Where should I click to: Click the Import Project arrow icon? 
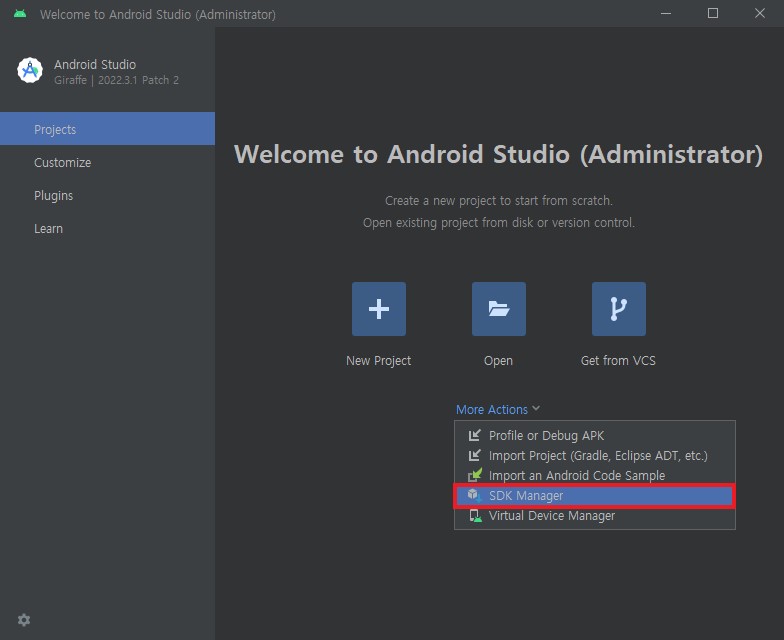click(x=474, y=456)
